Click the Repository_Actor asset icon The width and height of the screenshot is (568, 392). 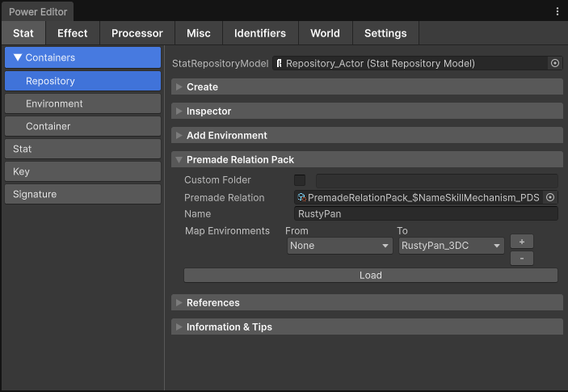click(279, 63)
